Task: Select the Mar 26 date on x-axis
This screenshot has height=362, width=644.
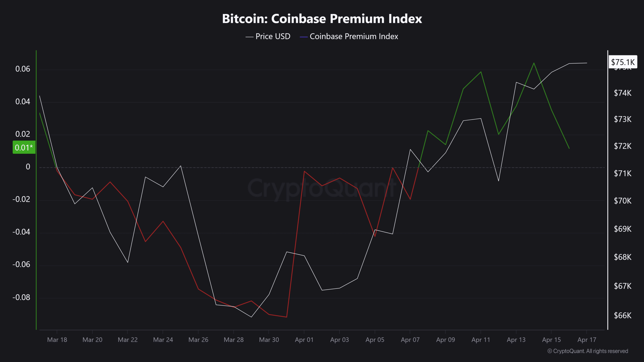Action: tap(198, 340)
